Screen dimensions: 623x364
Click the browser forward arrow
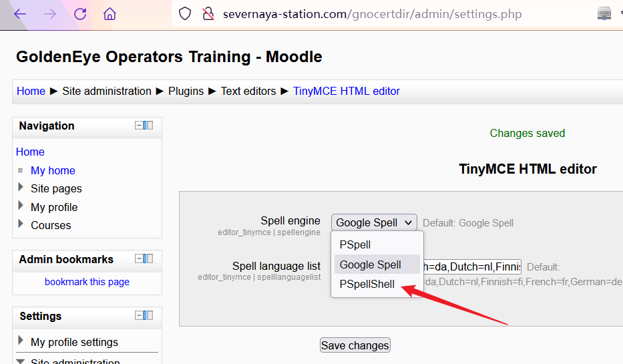pos(50,14)
